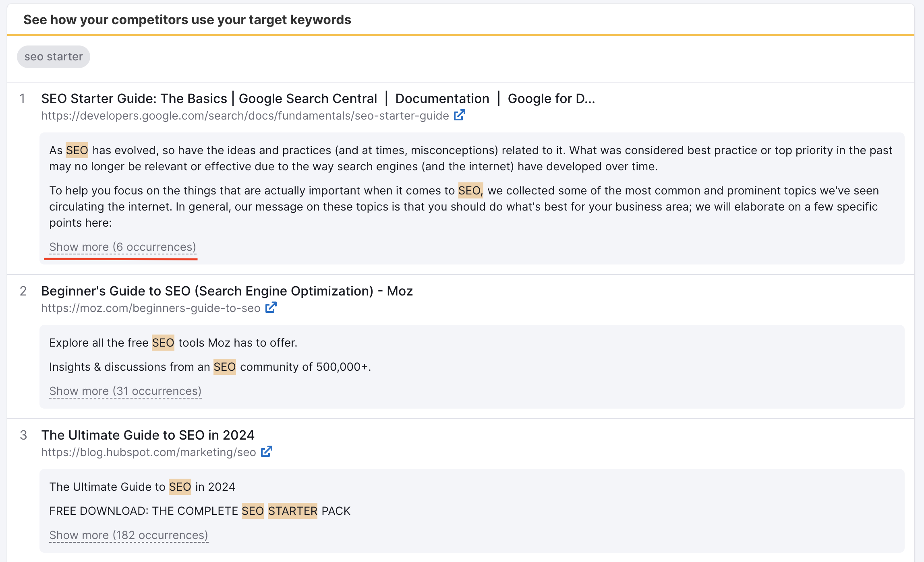This screenshot has width=924, height=562.
Task: Expand 'Show more (182 occurrences)' for HubSpot result
Action: [x=128, y=535]
